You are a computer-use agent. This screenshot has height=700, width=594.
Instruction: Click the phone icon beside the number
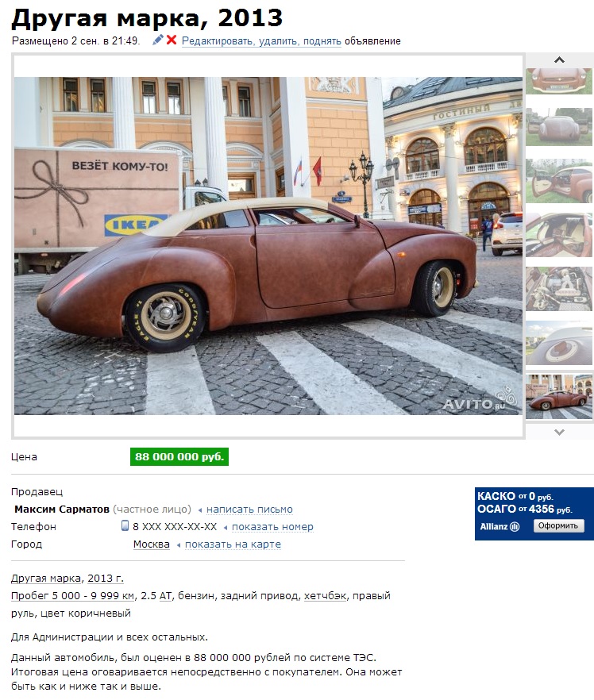[125, 525]
